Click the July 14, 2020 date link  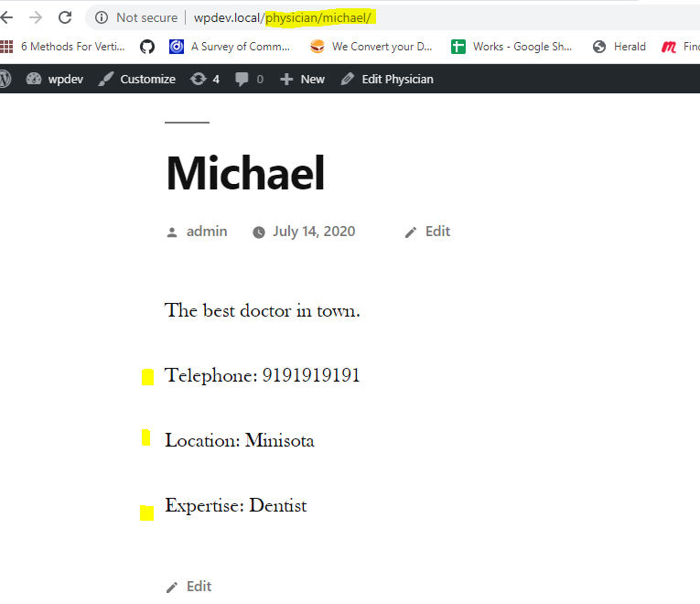(314, 232)
